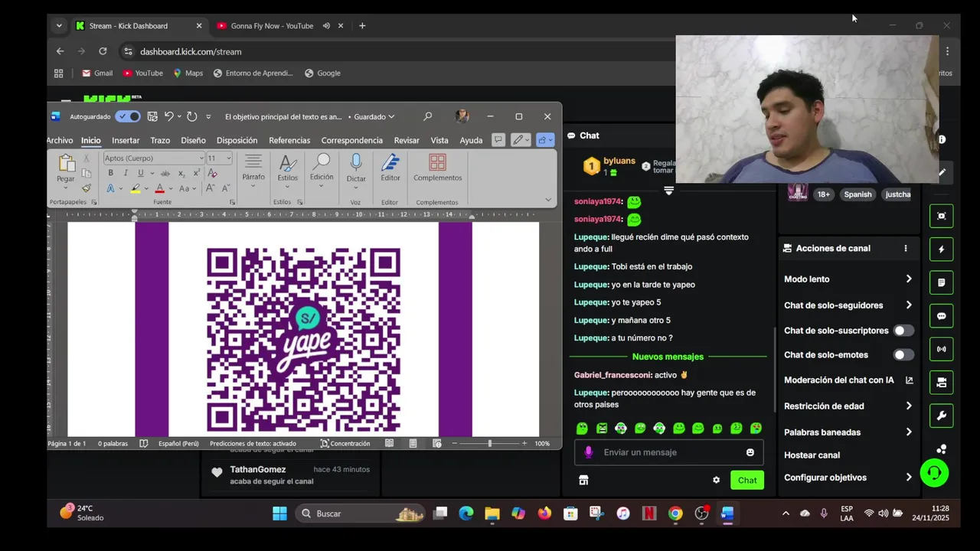Click the broadcast signal sidebar icon in Kick
Screen dimensions: 980x551
click(941, 349)
